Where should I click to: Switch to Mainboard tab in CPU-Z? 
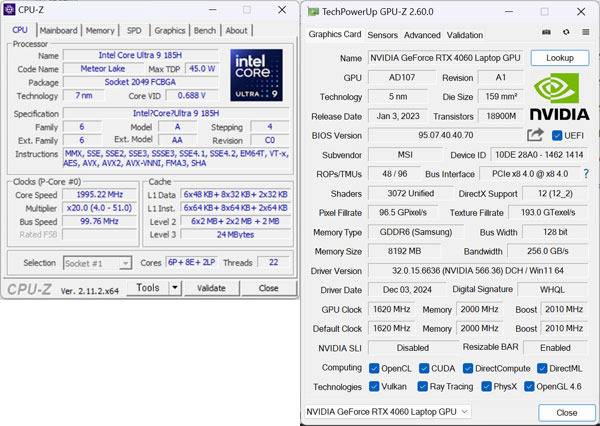click(59, 31)
